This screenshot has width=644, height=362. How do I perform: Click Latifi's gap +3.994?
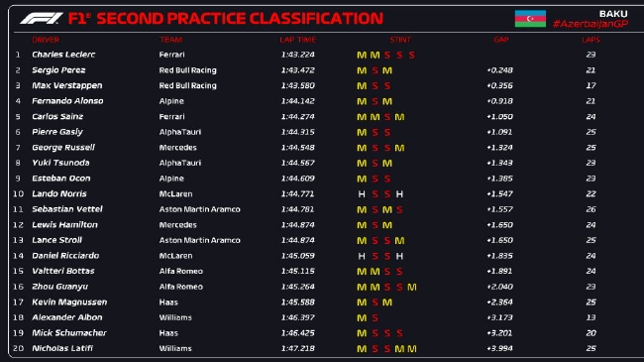pos(499,348)
